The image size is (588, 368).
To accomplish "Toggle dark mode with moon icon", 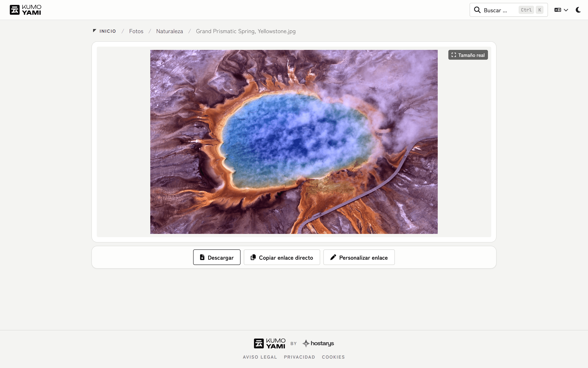I will tap(578, 10).
